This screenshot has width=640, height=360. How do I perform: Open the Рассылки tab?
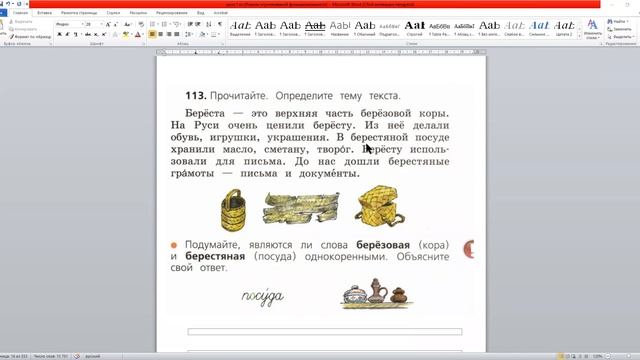(x=138, y=13)
